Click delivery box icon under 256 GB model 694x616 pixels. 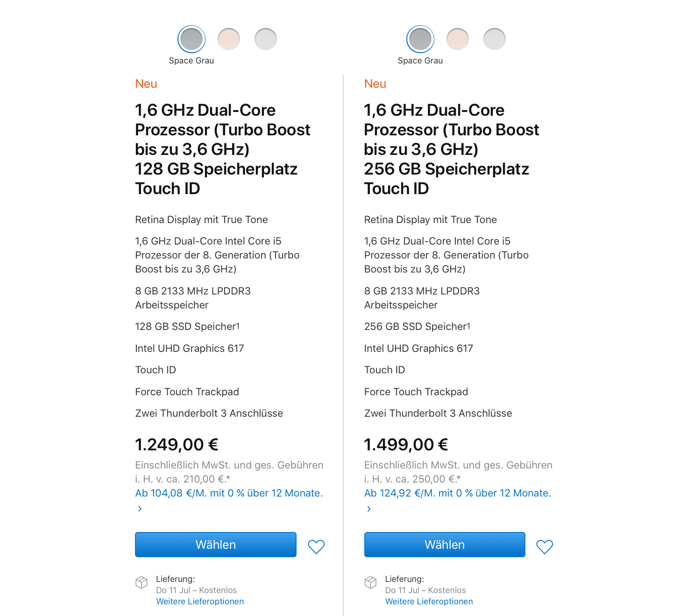pos(370,582)
